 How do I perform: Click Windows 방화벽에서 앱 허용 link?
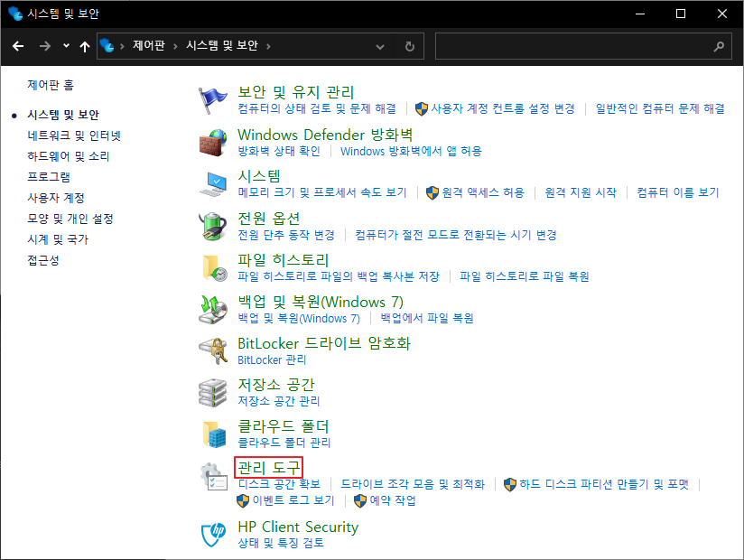click(x=412, y=151)
